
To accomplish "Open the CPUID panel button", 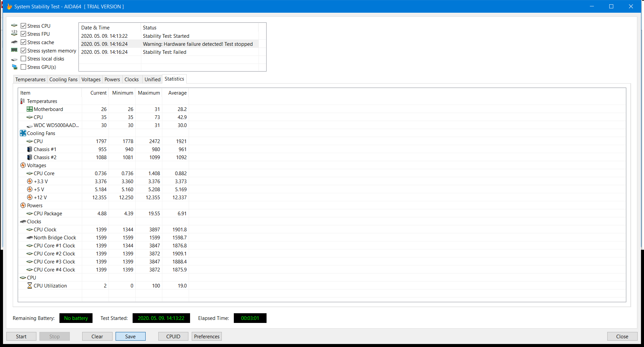I will coord(173,336).
